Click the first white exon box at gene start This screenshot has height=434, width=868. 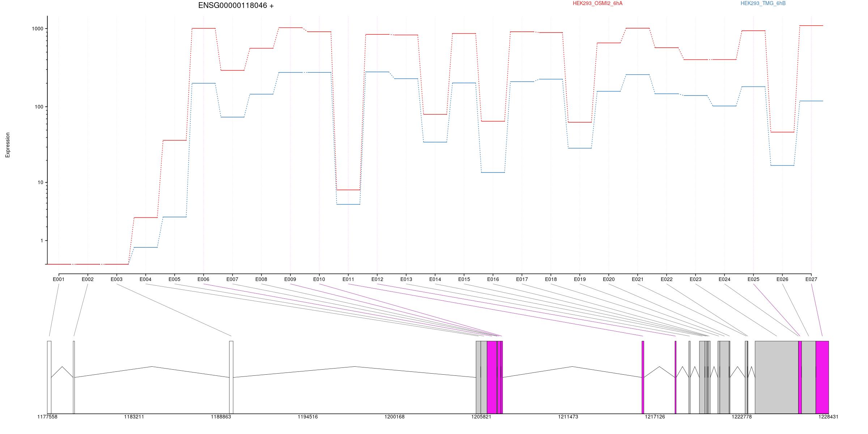[x=49, y=377]
